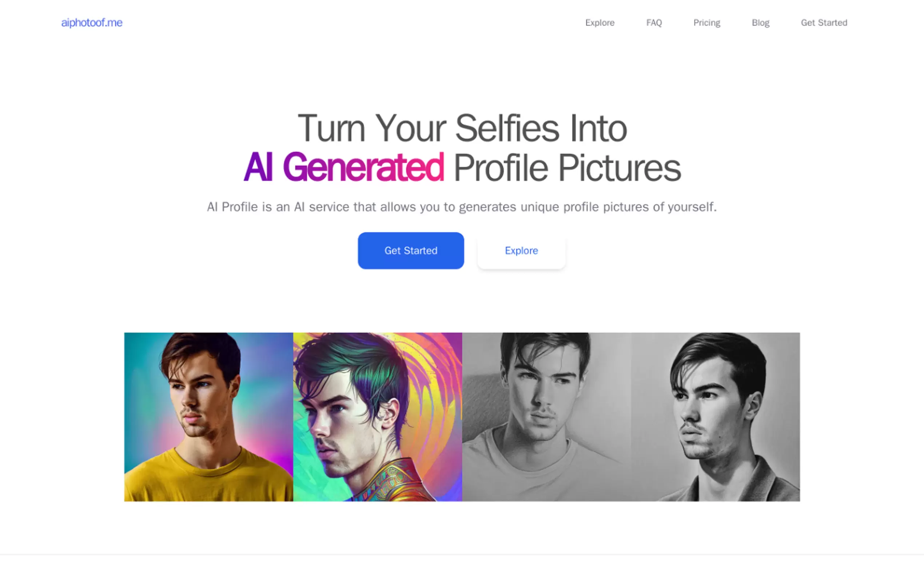Open the Pricing menu item
924x578 pixels.
pos(707,23)
